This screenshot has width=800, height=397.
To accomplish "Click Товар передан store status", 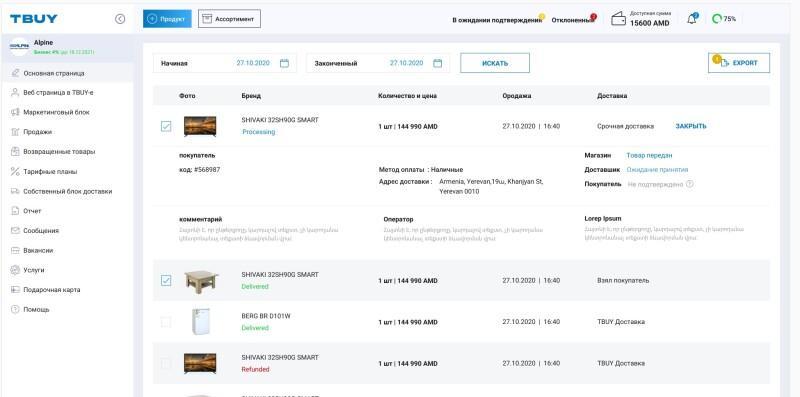I will click(649, 155).
